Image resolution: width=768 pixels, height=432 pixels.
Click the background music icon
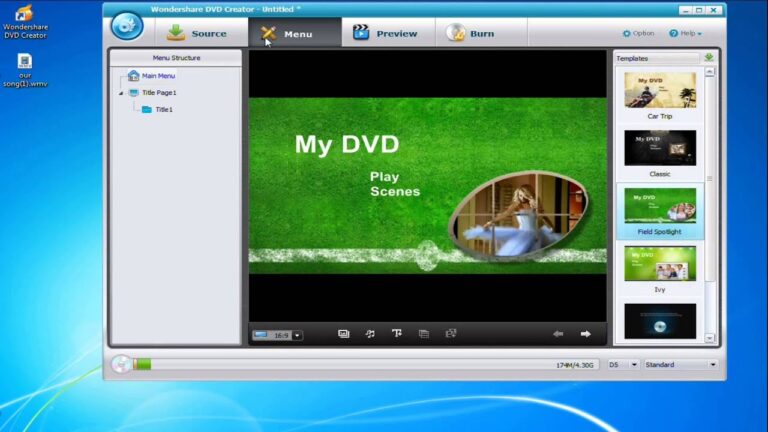tap(370, 334)
